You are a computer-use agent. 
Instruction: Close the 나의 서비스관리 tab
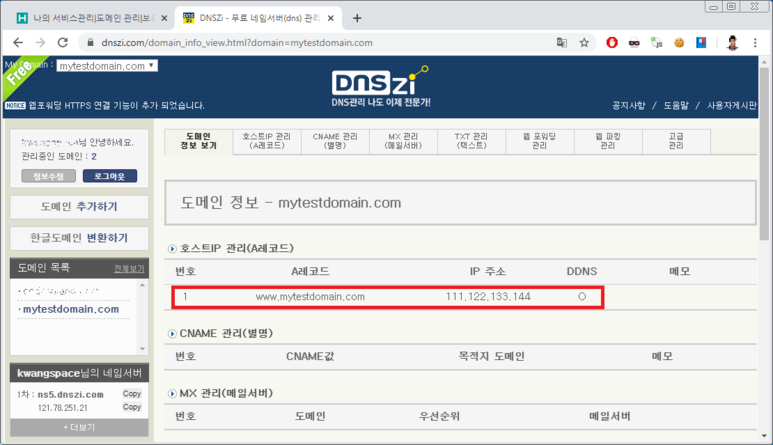click(164, 18)
